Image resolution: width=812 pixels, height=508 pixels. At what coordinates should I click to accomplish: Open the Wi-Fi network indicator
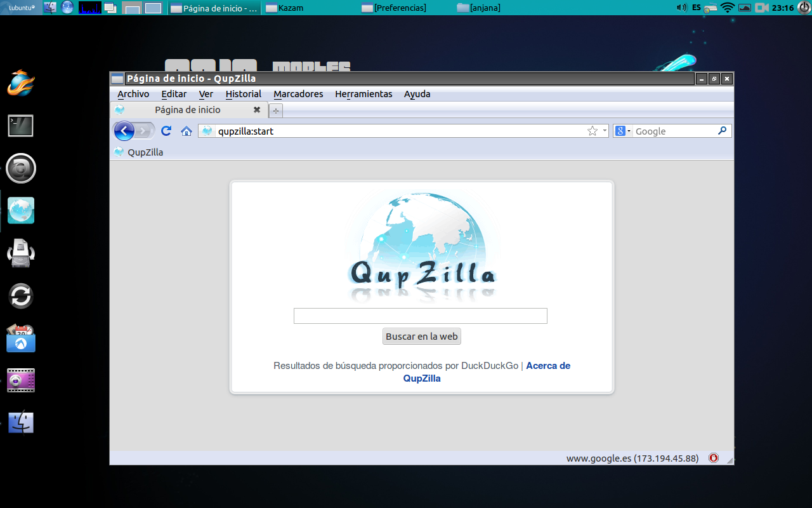(728, 8)
